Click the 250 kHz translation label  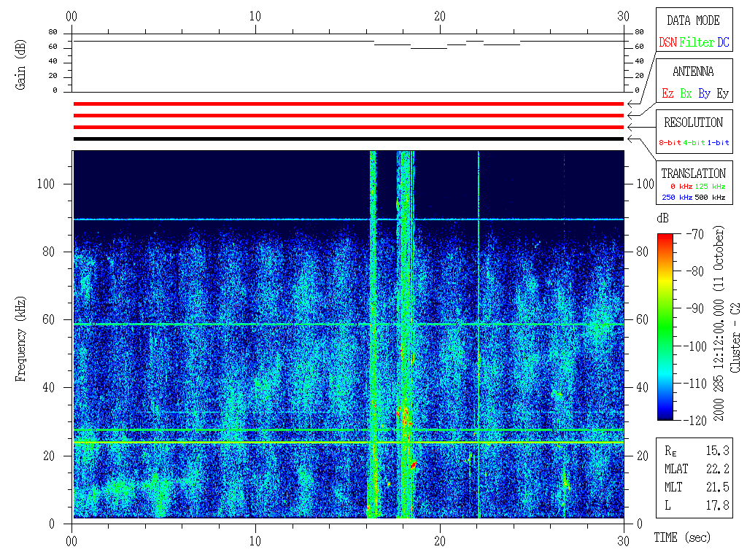[676, 198]
